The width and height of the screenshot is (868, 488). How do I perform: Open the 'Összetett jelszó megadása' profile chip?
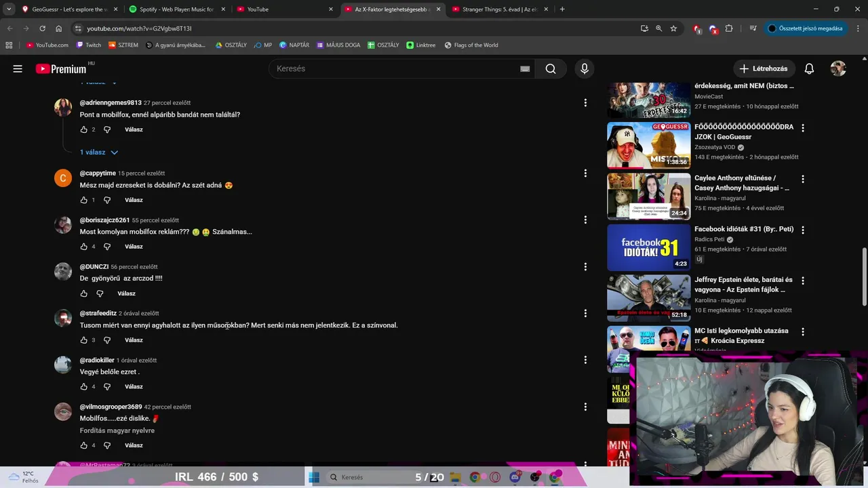click(x=805, y=28)
